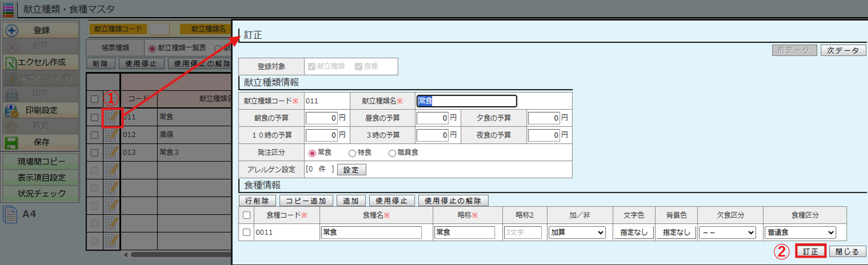Click the edit icon for row 012
Viewport: 868px width, 265px height.
pyautogui.click(x=111, y=135)
